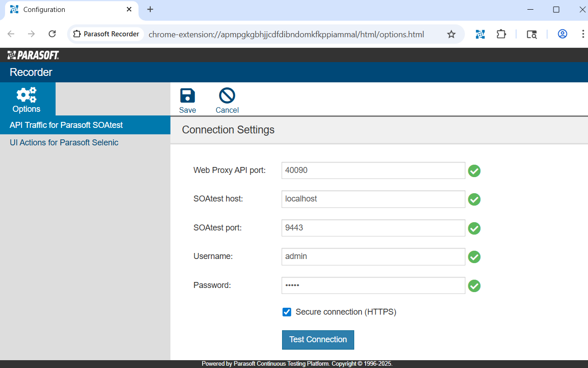Select API Traffic for Parasoft SOAtest

[85, 125]
